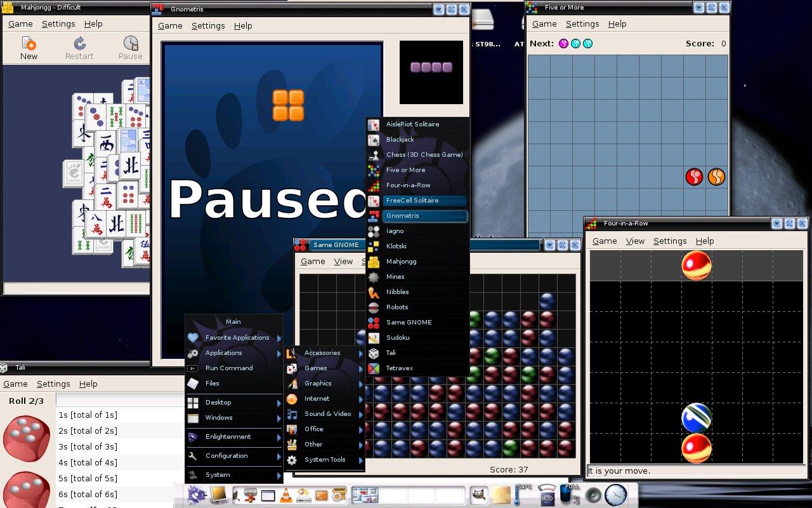Click the Tali dice icon in games list

click(x=374, y=352)
